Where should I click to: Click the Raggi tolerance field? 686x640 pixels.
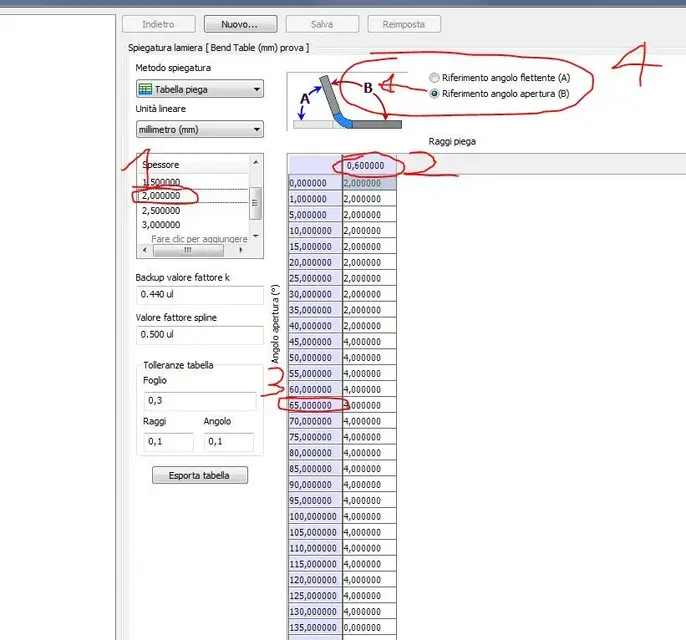(168, 441)
